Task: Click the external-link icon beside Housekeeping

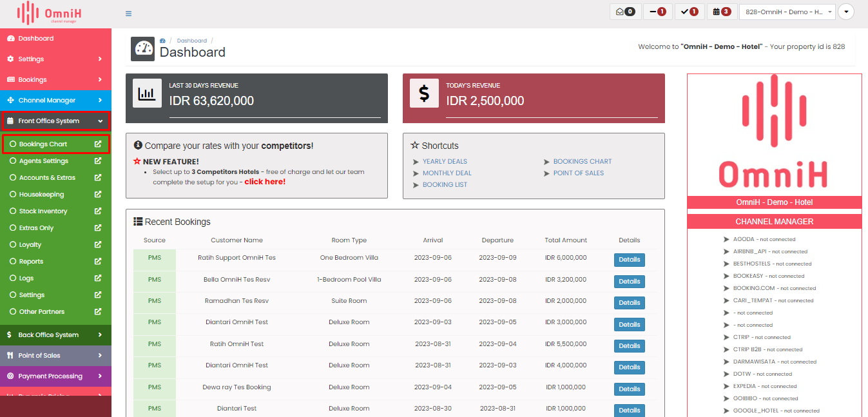Action: (x=98, y=195)
